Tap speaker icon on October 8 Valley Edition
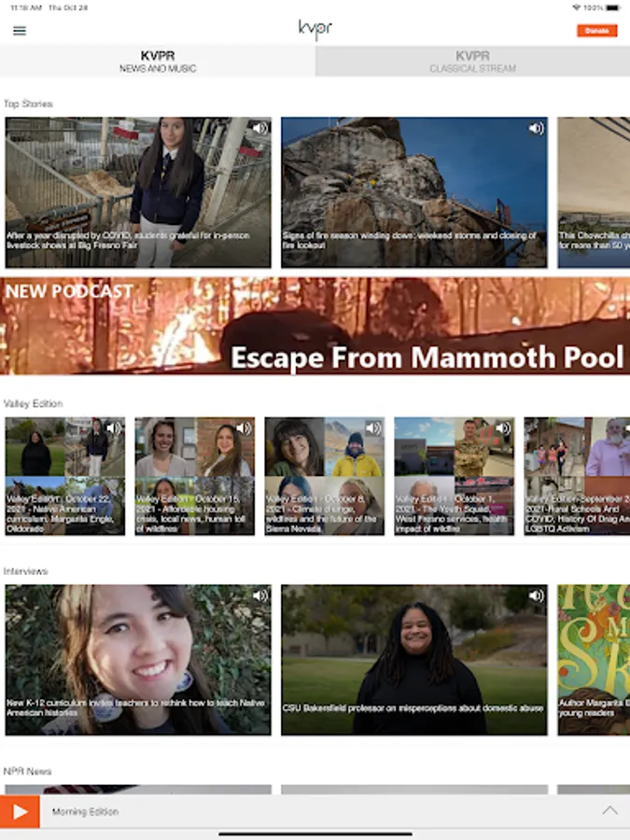This screenshot has height=840, width=630. (x=372, y=428)
